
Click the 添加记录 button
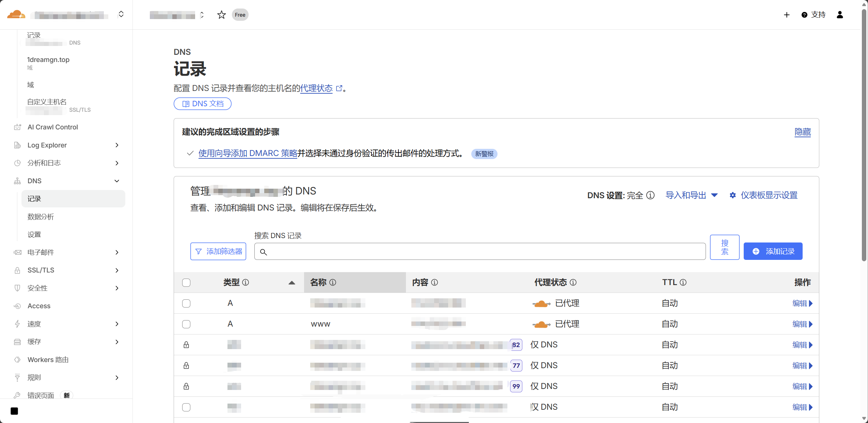coord(773,251)
